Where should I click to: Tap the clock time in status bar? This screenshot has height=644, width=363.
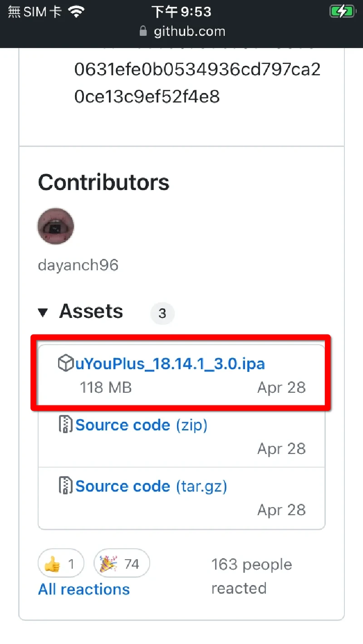click(x=181, y=12)
